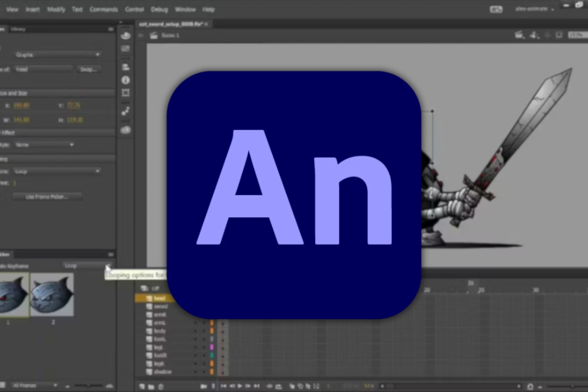Click the back arrow in the edit bar
The height and width of the screenshot is (392, 588).
coord(141,36)
